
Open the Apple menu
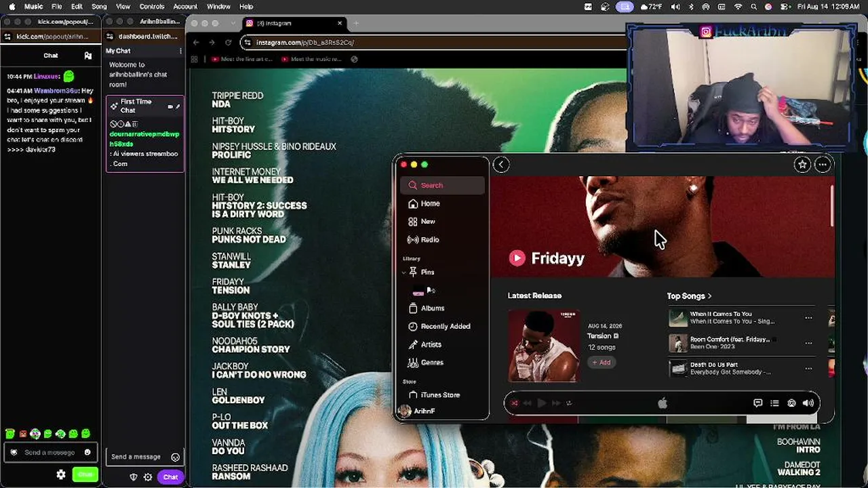coord(12,7)
